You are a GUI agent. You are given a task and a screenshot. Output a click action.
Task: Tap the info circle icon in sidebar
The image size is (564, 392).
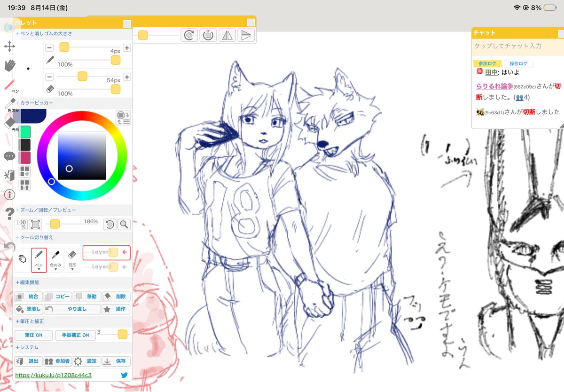(9, 195)
